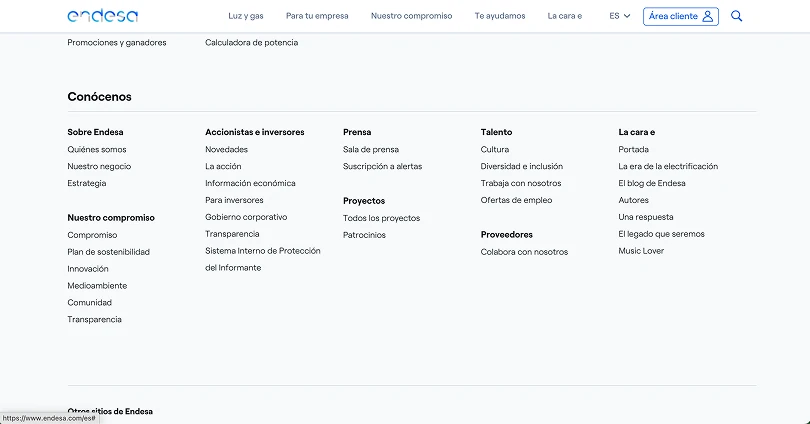
Task: Open Estrategia link
Action: (x=87, y=183)
